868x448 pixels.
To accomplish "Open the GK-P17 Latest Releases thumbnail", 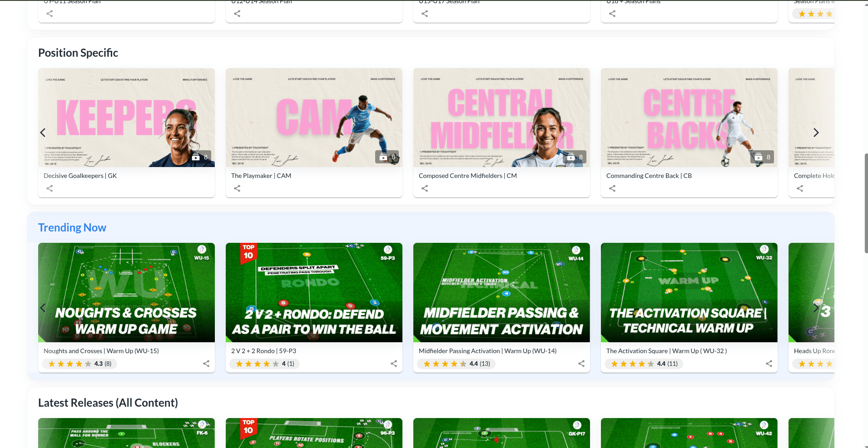I will pos(501,433).
